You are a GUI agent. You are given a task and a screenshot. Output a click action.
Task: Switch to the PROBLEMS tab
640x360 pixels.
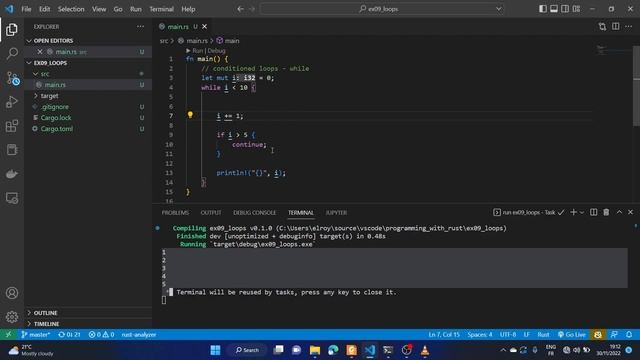(x=175, y=213)
